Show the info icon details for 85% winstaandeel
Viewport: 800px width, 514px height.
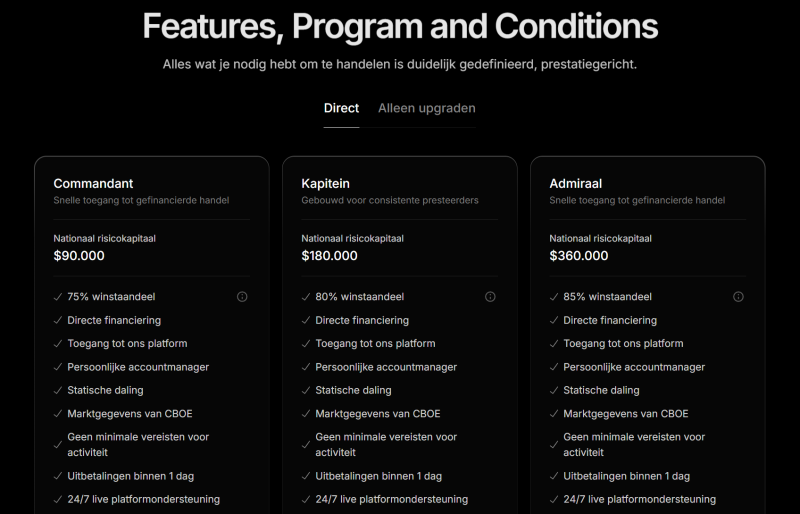tap(738, 297)
